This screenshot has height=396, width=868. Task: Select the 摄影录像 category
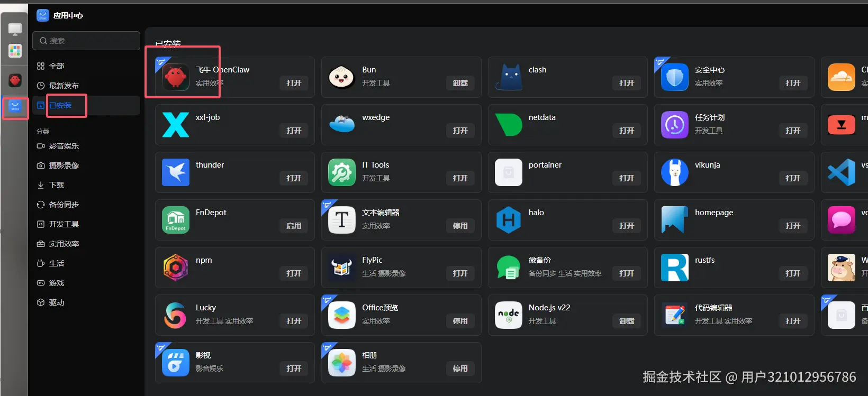pyautogui.click(x=86, y=165)
